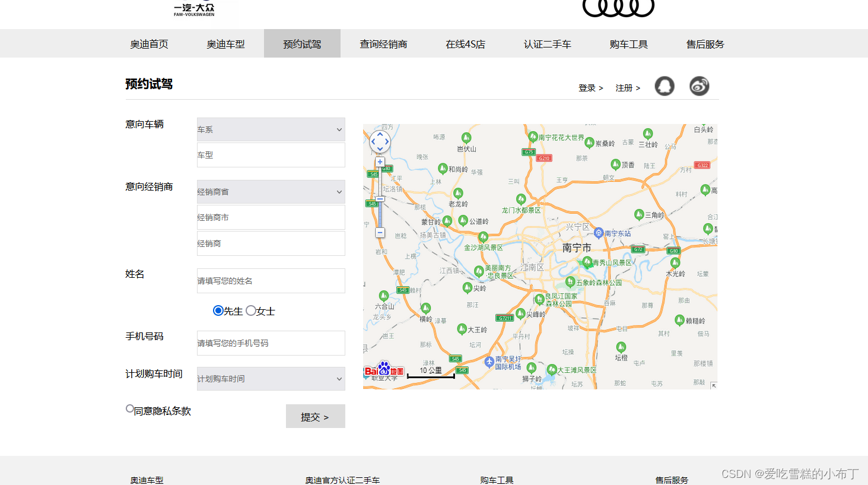The image size is (868, 485).
Task: Click the 和尚岭 mountain marker
Action: click(x=443, y=169)
